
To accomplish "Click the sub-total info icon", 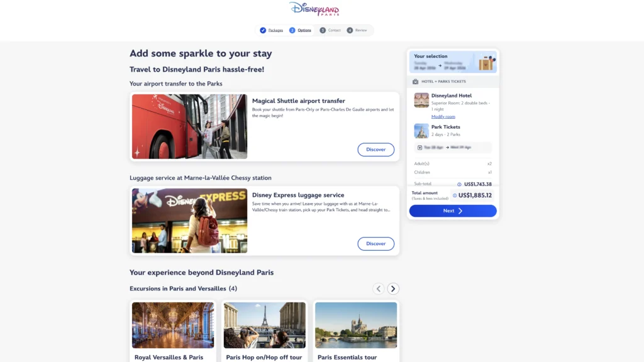I will click(x=459, y=184).
